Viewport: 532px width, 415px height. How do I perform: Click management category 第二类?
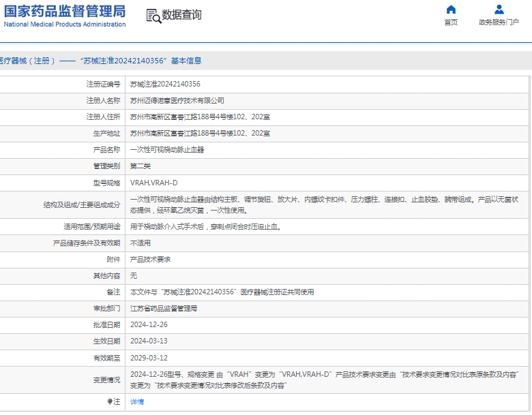[x=140, y=166]
